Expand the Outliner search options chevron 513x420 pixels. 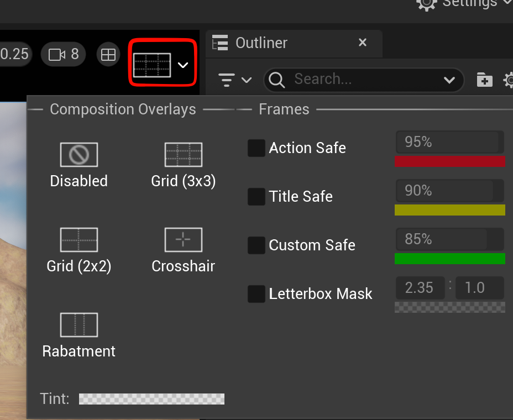pyautogui.click(x=449, y=80)
